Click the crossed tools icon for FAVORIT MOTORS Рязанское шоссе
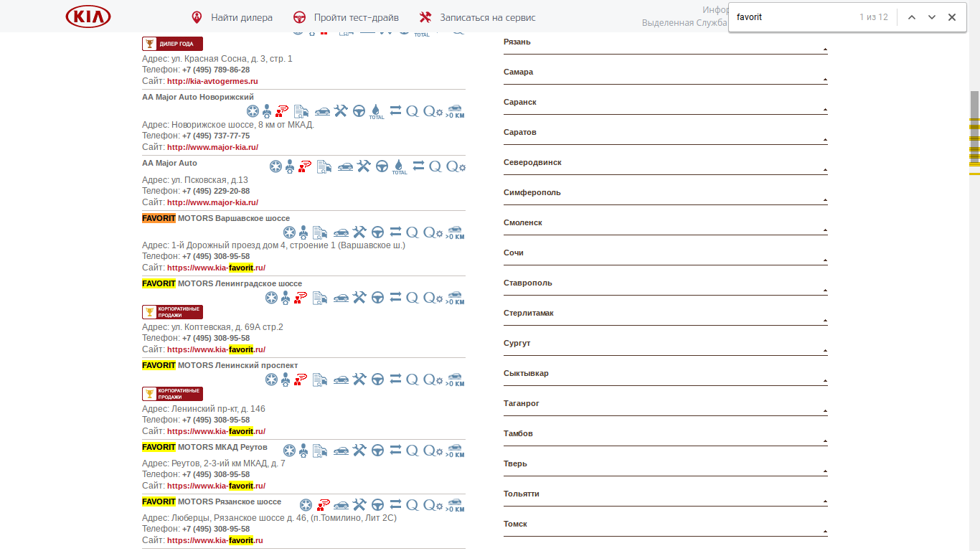Image resolution: width=980 pixels, height=551 pixels. (359, 505)
